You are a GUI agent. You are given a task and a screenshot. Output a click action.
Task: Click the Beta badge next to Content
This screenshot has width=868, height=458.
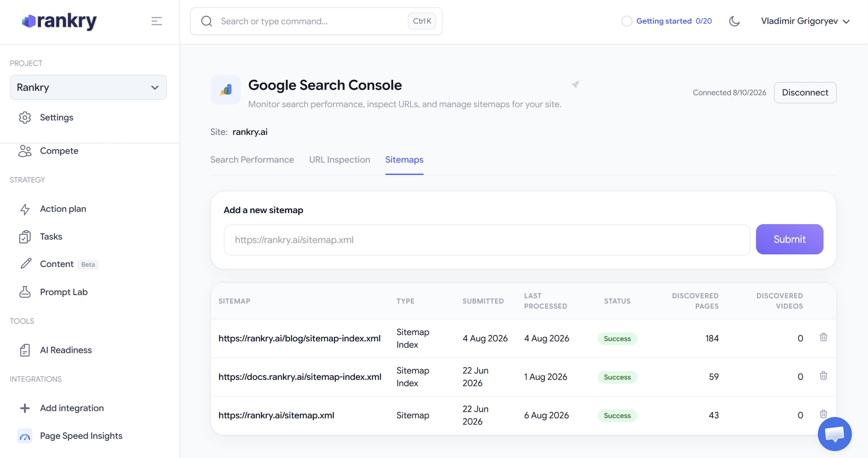coord(88,265)
